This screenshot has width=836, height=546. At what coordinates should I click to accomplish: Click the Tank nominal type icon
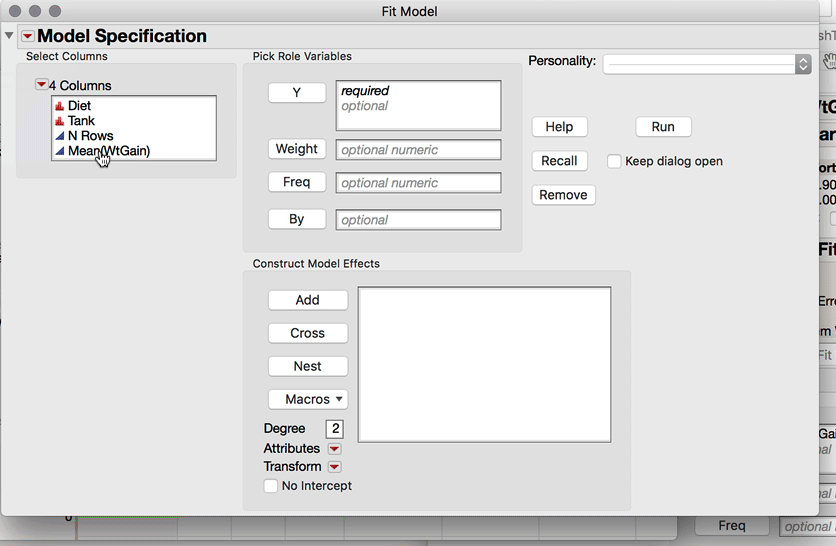point(60,121)
